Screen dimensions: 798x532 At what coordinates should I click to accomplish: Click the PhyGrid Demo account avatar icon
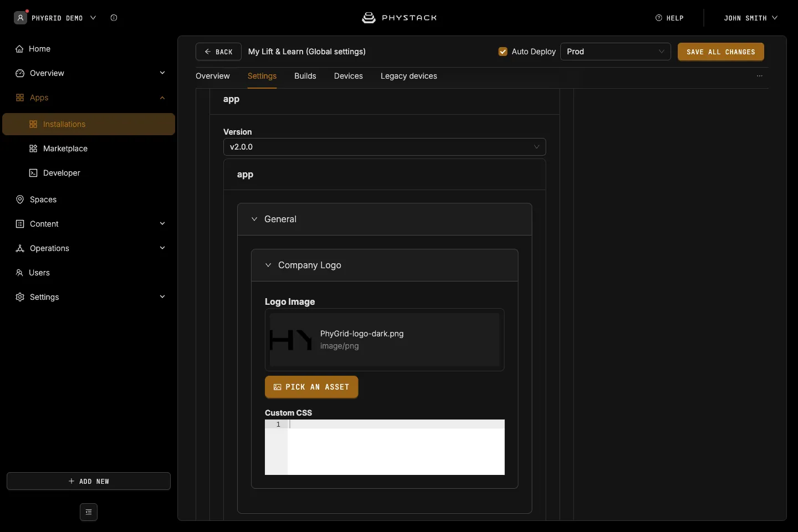[x=21, y=18]
